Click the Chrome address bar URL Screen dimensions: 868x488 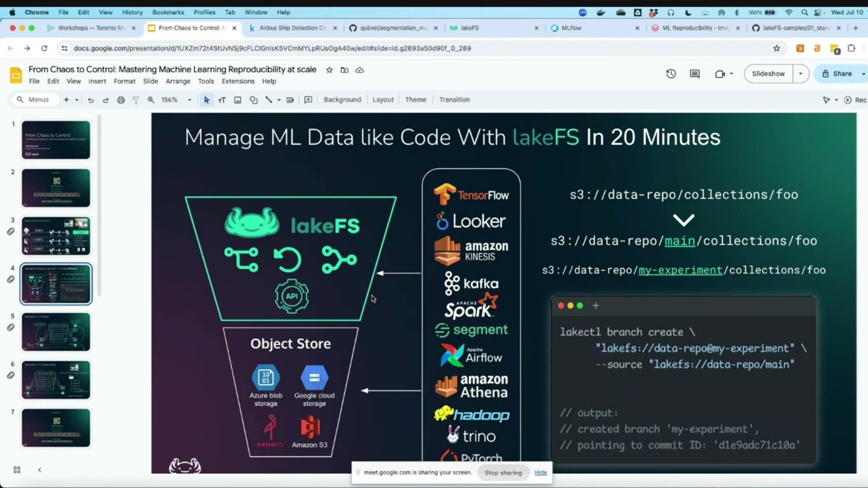pyautogui.click(x=272, y=48)
